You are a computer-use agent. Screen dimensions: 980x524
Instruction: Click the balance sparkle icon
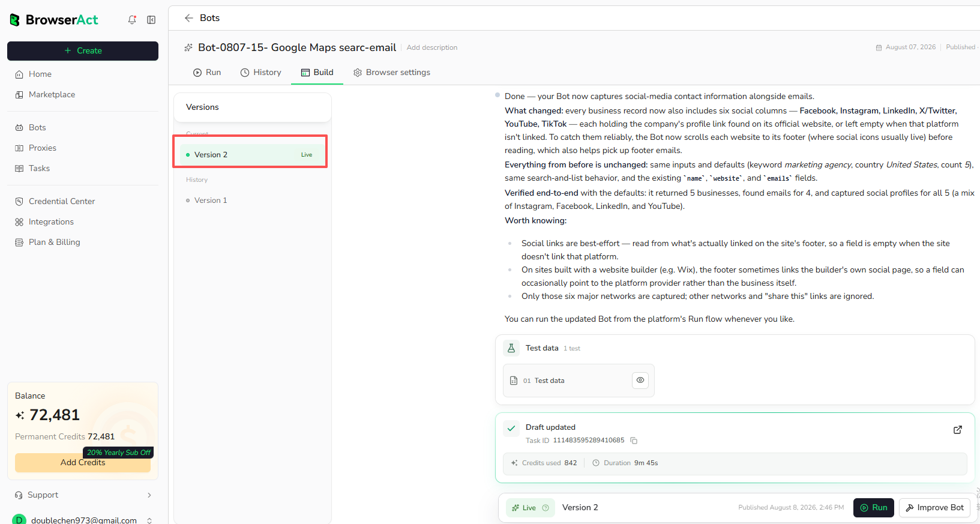(20, 415)
